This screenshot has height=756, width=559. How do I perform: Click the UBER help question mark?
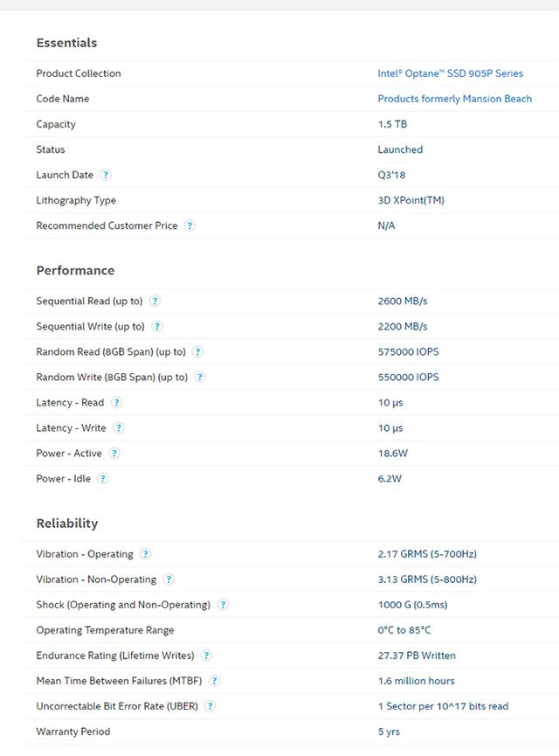[210, 706]
